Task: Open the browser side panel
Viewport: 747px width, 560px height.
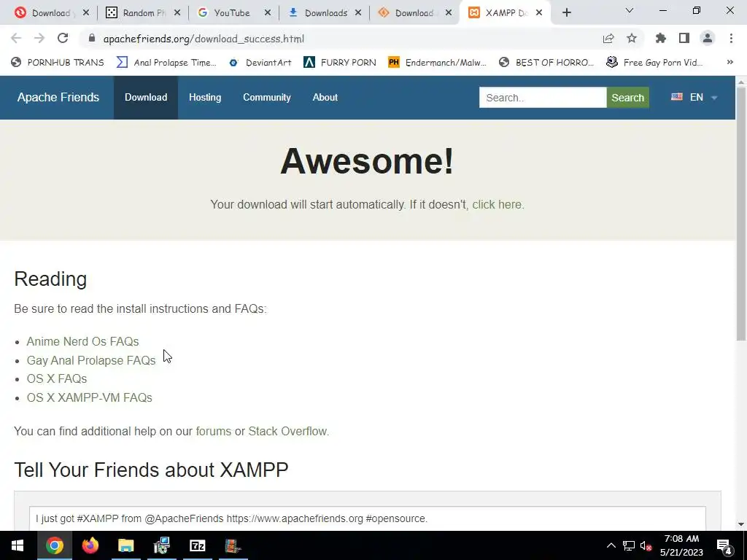Action: [684, 39]
